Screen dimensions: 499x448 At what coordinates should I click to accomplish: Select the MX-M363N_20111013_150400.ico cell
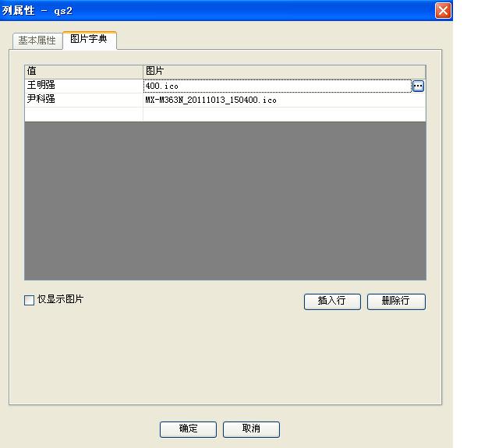tap(284, 100)
